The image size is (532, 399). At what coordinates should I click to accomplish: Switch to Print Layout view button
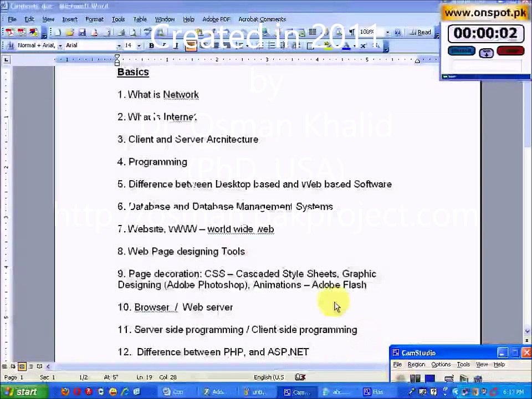[x=22, y=366]
